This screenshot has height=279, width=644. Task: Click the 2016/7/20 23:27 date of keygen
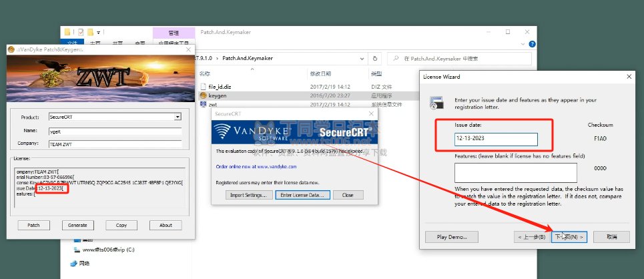[x=330, y=95]
